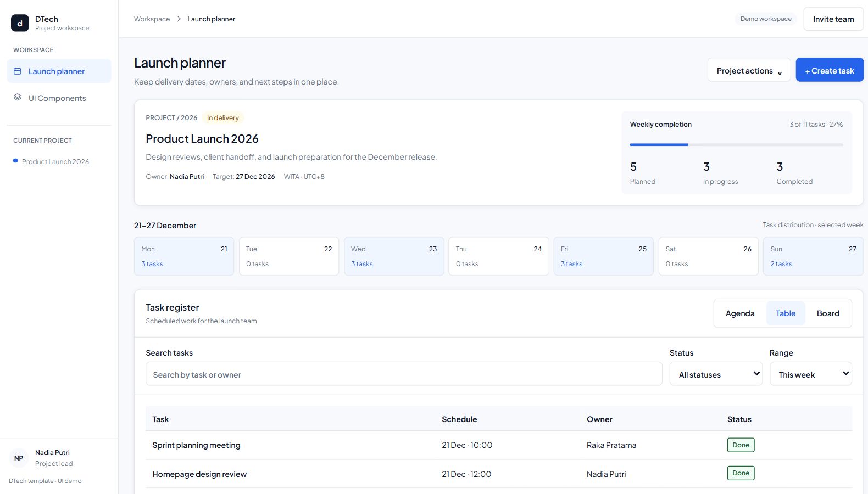Click the Planned count 5
This screenshot has height=494, width=868.
(633, 167)
